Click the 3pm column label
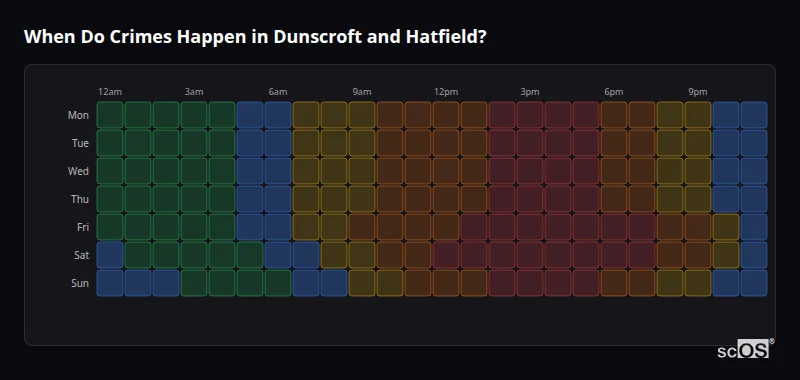This screenshot has width=800, height=380. (530, 92)
